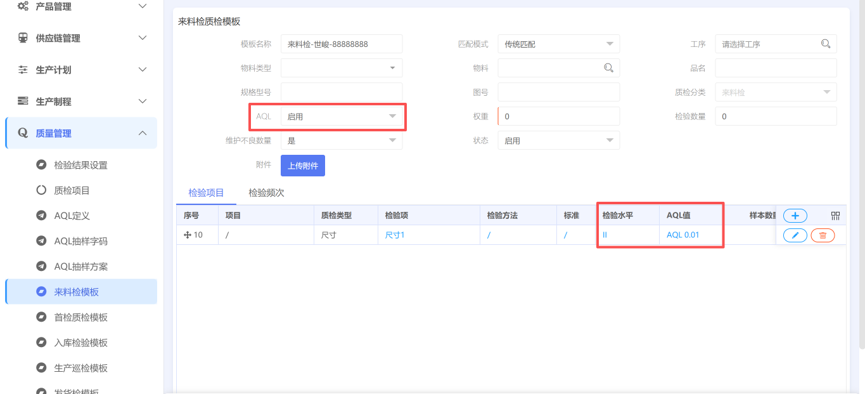Click the plus add-row button
Image resolution: width=865 pixels, height=394 pixels.
(x=795, y=216)
